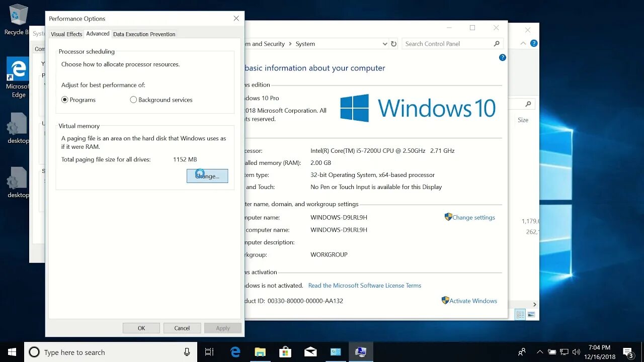Open Microsoft Store from taskbar
Viewport: 644px width, 362px height.
click(x=285, y=352)
